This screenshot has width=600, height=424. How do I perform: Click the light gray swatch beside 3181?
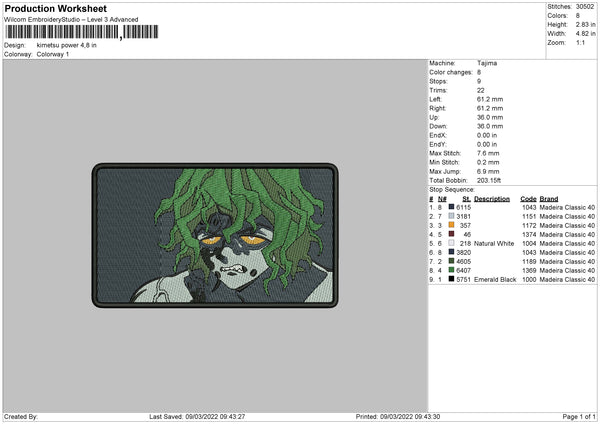tap(451, 216)
